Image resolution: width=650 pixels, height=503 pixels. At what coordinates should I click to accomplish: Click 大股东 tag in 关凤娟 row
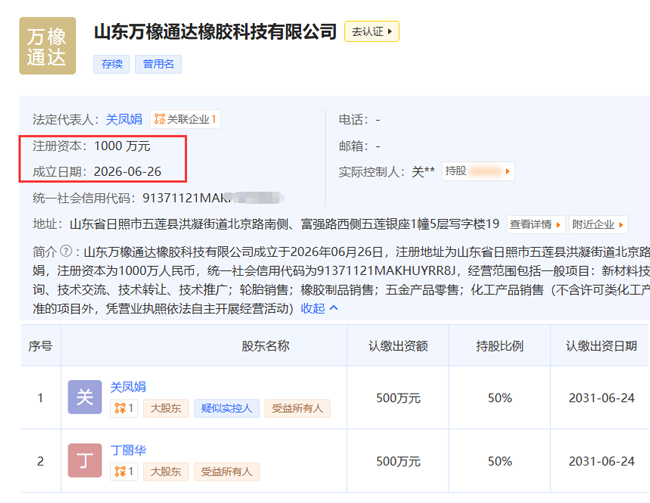click(166, 408)
